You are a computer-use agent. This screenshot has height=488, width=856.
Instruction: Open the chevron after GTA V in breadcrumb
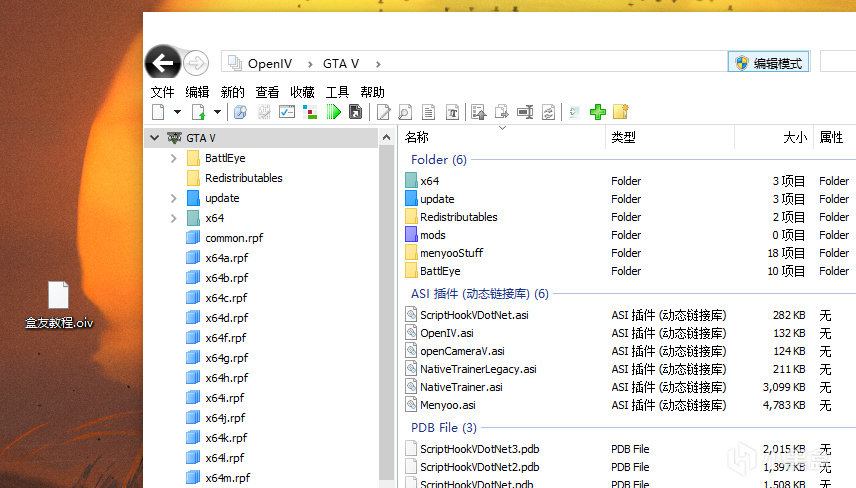point(378,64)
